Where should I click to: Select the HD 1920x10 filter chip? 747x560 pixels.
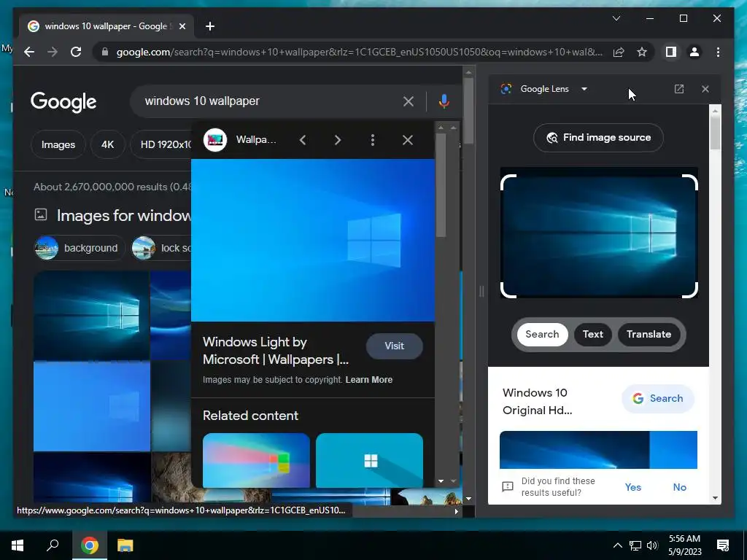coord(162,144)
